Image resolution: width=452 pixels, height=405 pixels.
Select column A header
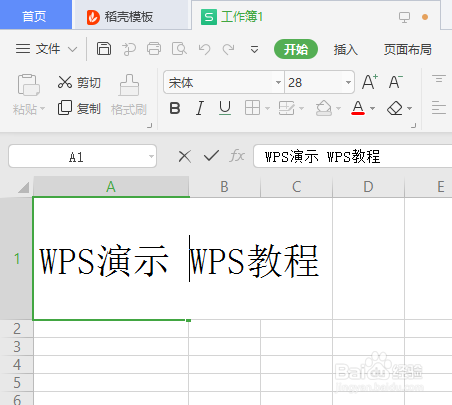111,187
